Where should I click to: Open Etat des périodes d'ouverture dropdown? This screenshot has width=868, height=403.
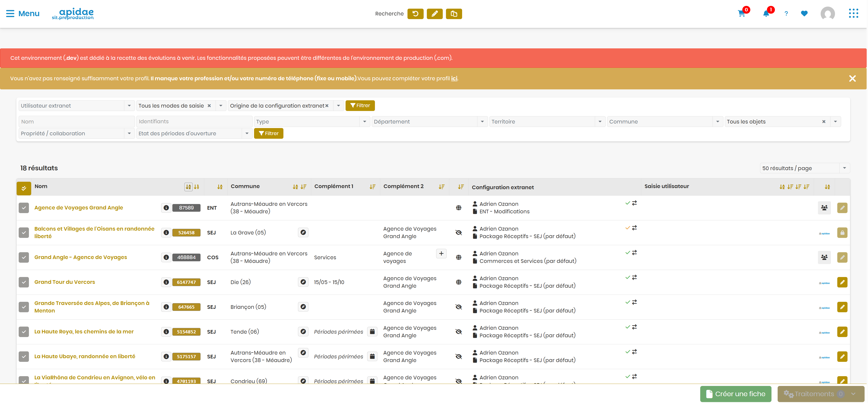click(x=194, y=133)
